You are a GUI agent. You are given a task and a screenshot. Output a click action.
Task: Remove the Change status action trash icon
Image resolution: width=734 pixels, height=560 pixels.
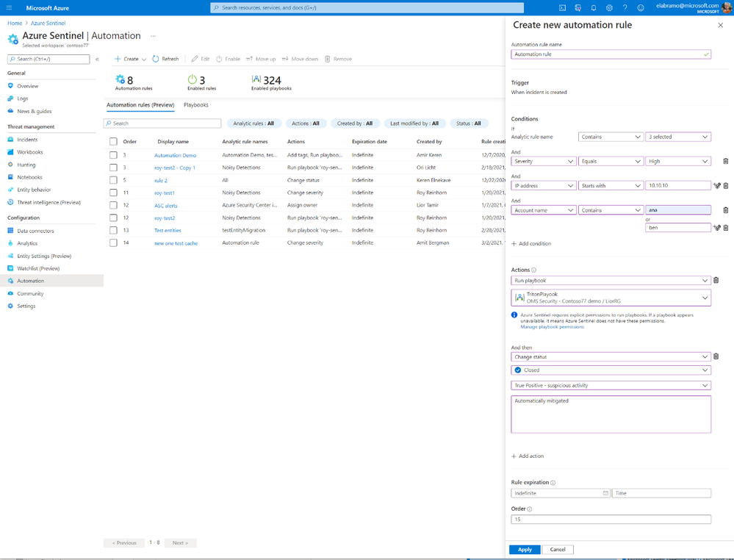click(x=716, y=357)
